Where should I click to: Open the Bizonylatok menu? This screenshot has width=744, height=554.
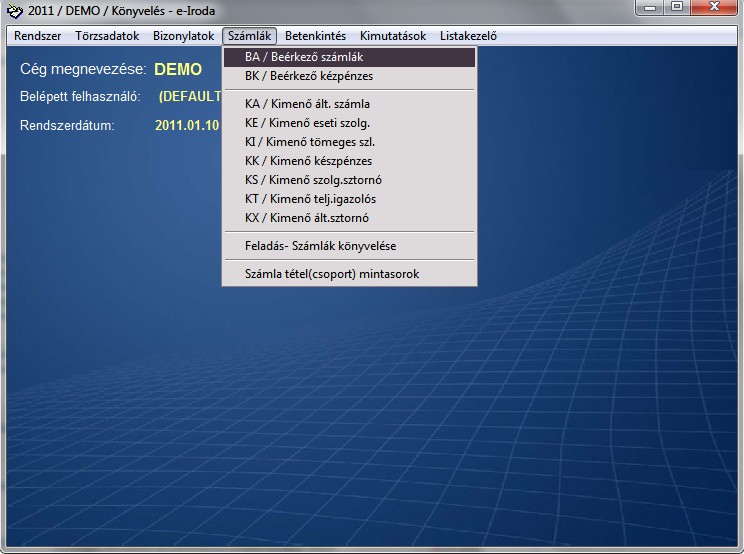(x=183, y=36)
